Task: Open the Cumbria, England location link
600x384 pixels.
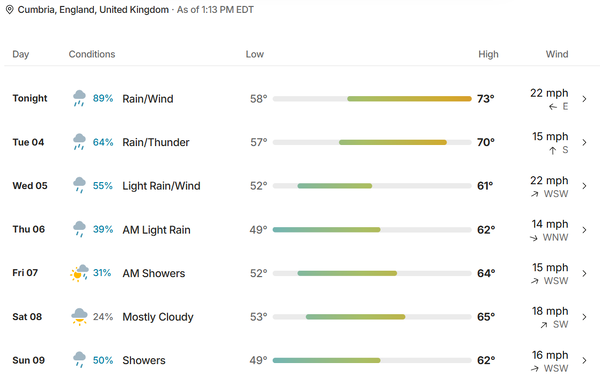Action: tap(93, 10)
